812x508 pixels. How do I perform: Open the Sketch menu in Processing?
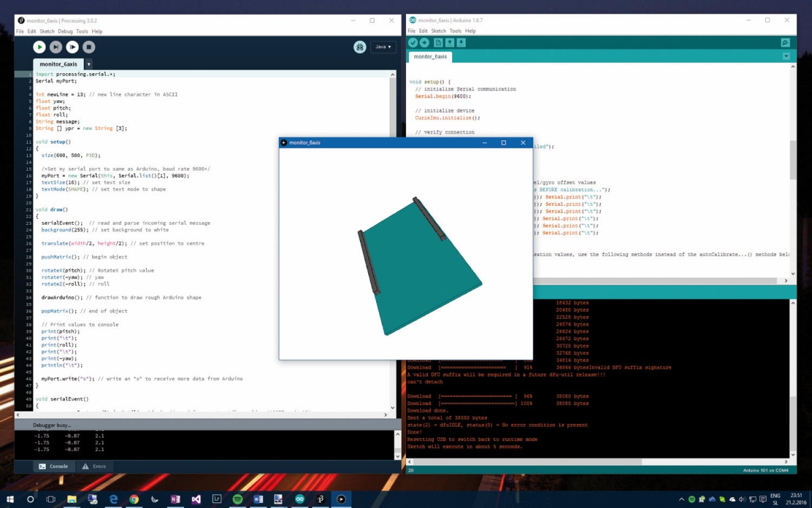47,31
